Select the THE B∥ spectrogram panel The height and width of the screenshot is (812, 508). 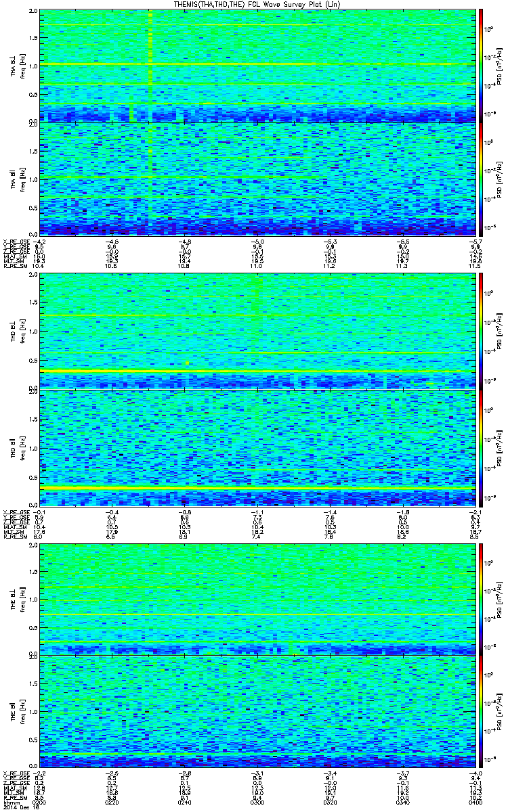[257, 712]
